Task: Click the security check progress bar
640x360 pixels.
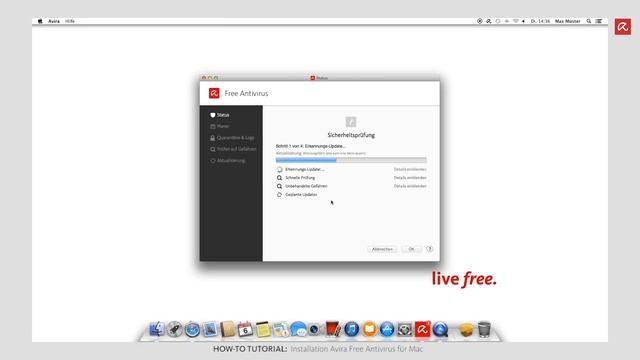Action: [351, 160]
